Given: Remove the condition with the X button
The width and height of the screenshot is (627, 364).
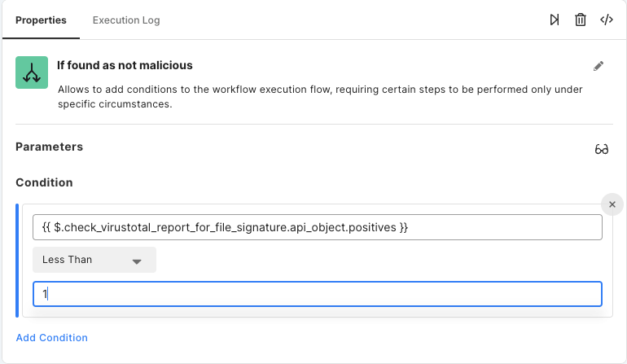Looking at the screenshot, I should [612, 204].
